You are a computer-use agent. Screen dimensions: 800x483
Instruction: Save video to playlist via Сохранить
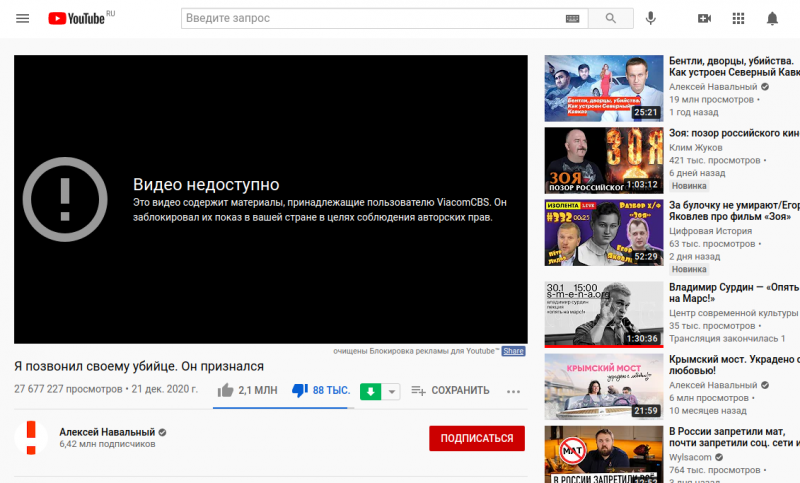click(x=450, y=390)
